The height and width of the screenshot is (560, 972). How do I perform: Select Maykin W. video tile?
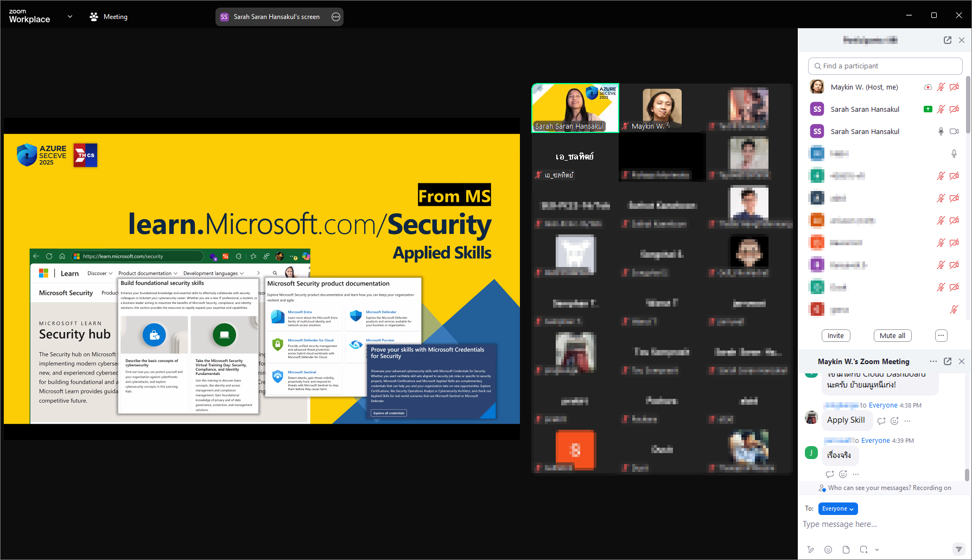tap(662, 108)
